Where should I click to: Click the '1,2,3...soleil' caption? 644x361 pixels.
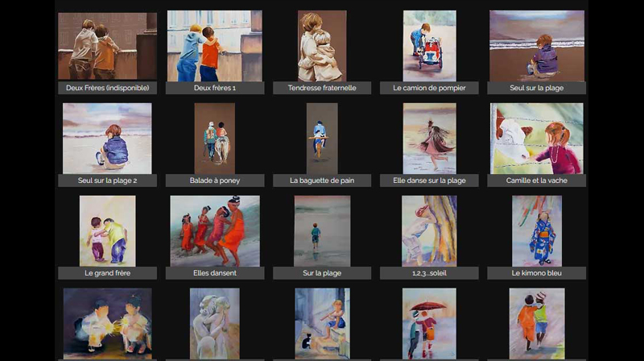[x=429, y=272]
